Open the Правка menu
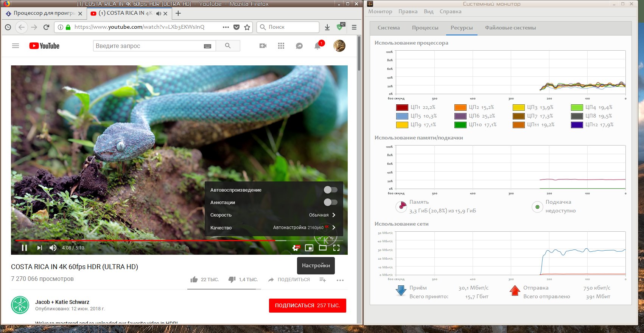This screenshot has height=333, width=644. (x=408, y=11)
